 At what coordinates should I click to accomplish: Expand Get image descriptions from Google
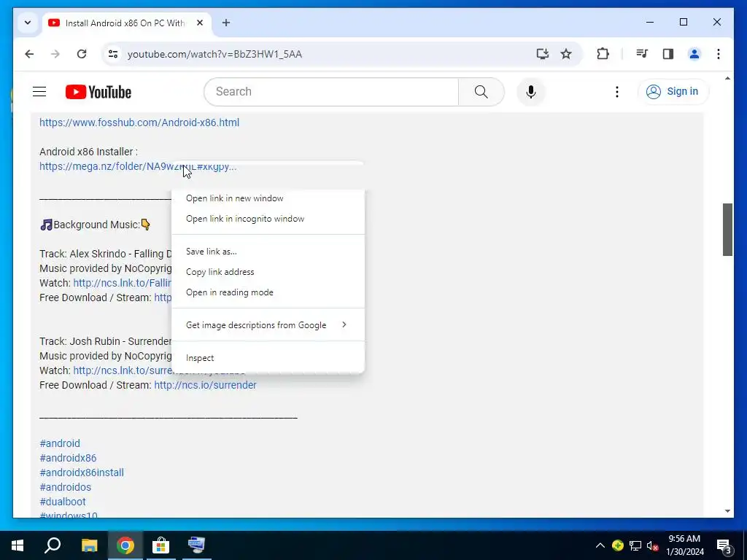coord(268,324)
